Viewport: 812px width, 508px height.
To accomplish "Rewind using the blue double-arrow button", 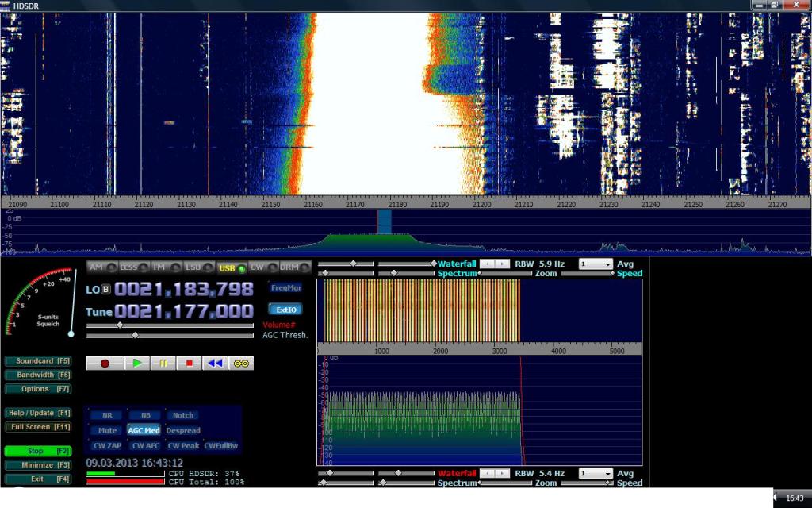I will click(x=214, y=363).
